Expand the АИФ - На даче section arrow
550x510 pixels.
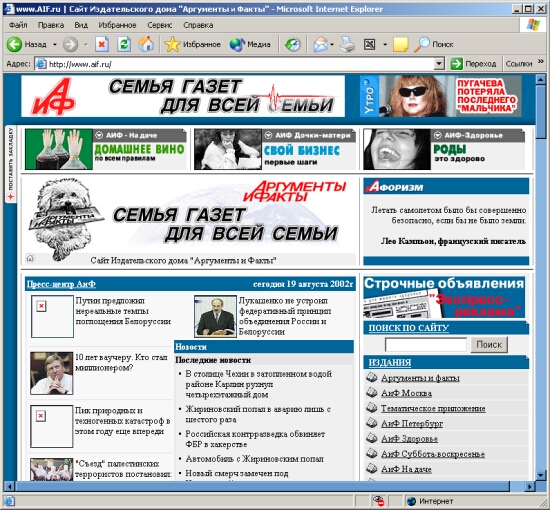(x=99, y=135)
